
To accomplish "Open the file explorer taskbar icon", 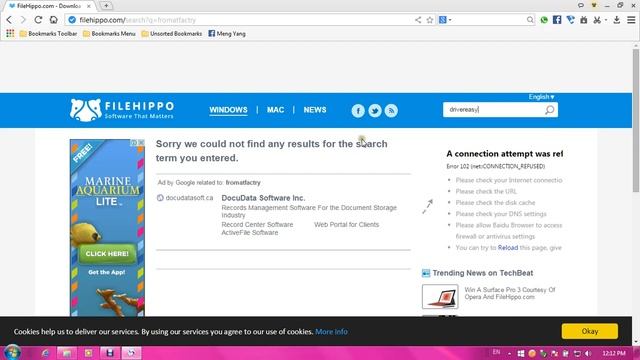I will click(x=67, y=353).
